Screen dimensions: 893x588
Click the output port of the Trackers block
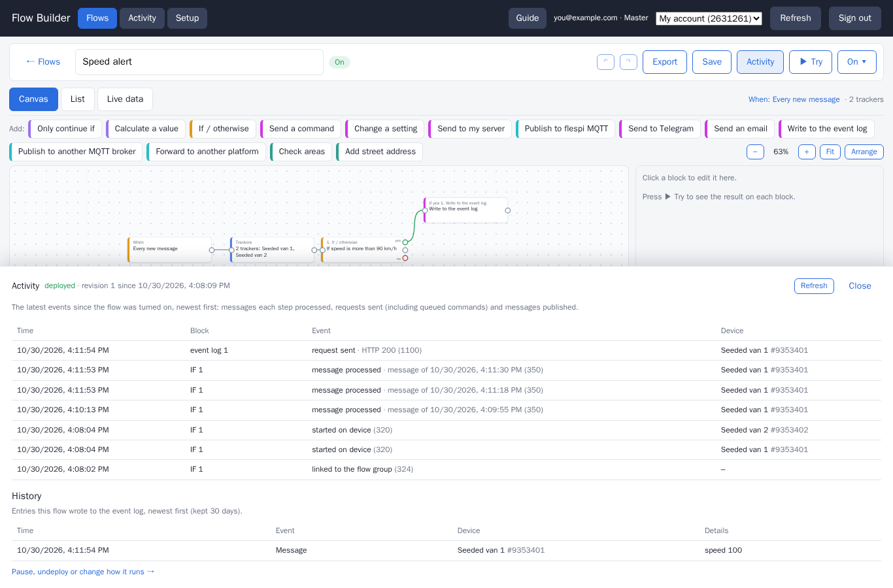314,250
